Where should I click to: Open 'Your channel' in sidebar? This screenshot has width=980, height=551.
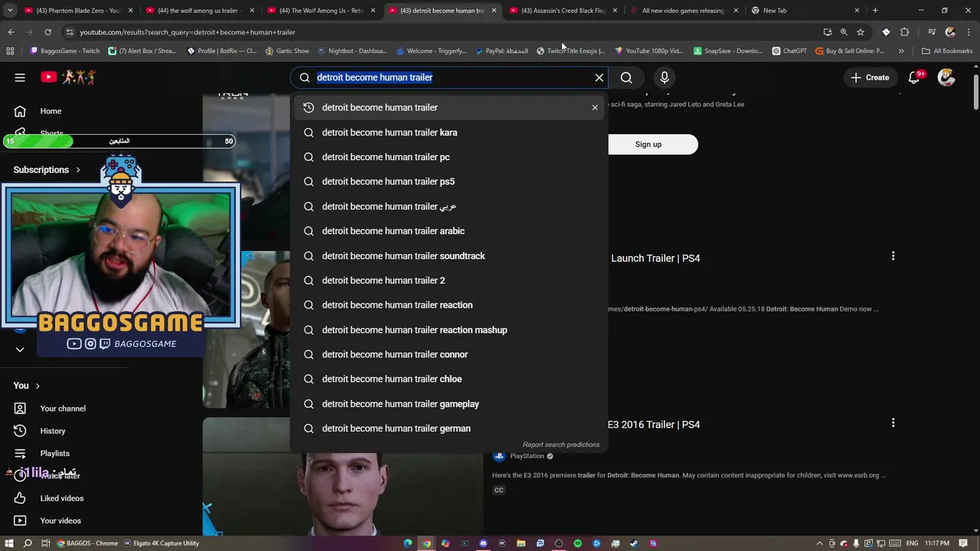click(63, 409)
